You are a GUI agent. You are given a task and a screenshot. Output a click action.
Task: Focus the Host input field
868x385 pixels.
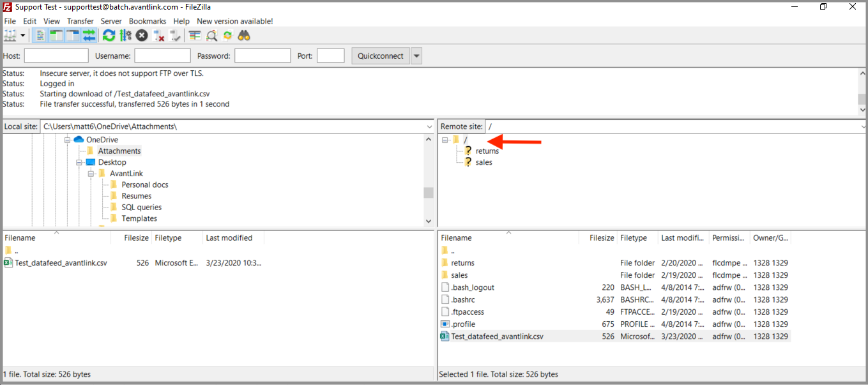coord(56,56)
